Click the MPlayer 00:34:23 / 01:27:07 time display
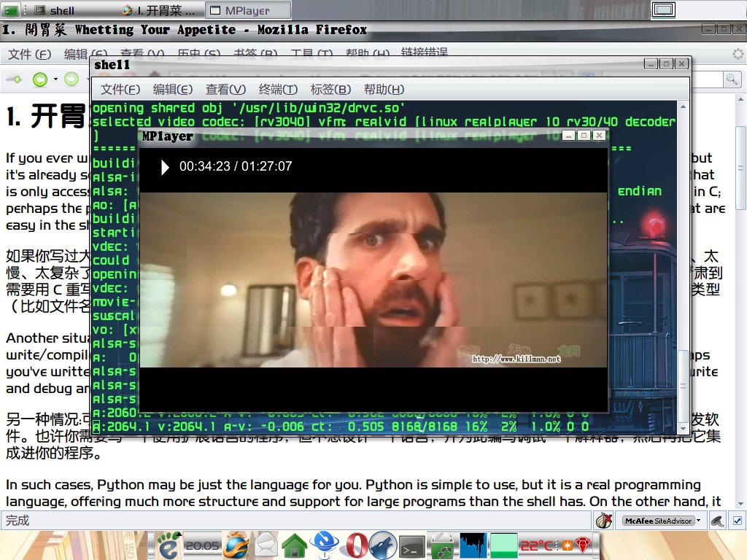Viewport: 747px width, 560px height. 236,166
